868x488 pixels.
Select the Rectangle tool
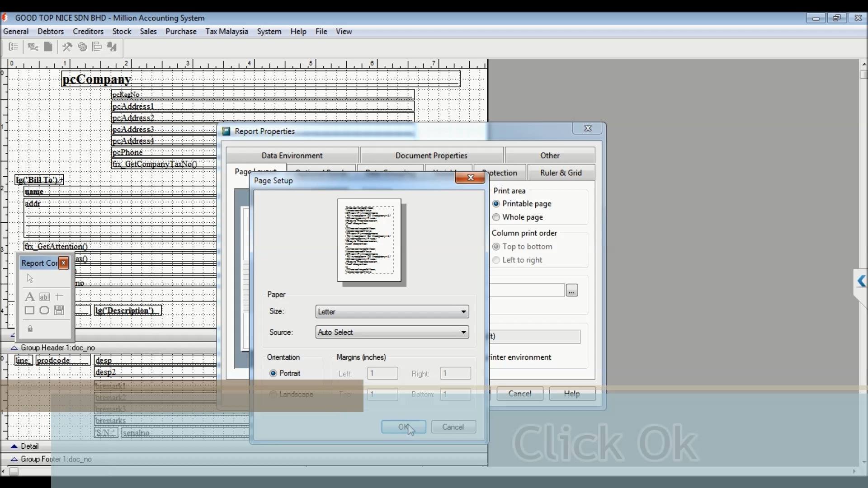29,310
